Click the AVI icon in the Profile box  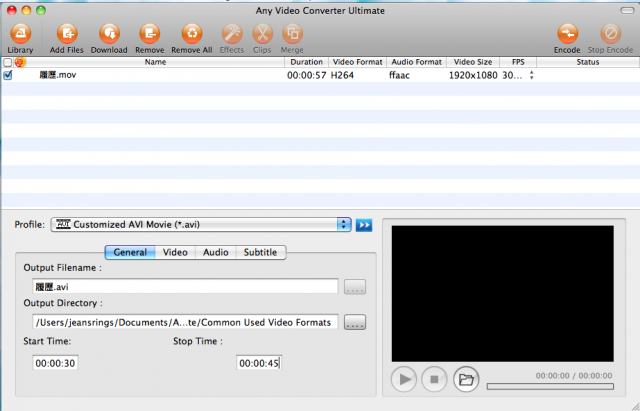point(63,224)
